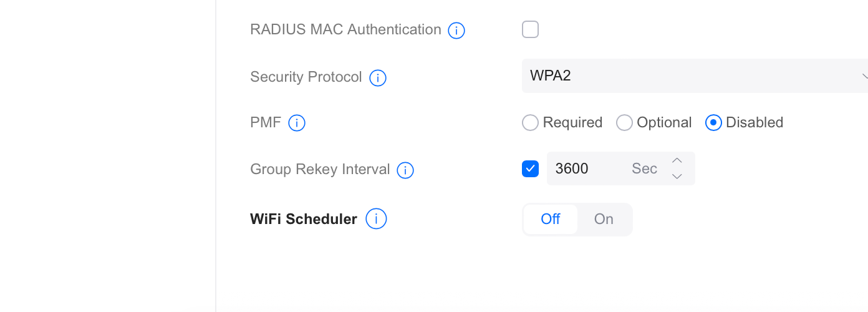
Task: View WiFi Scheduler info icon
Action: [x=376, y=219]
